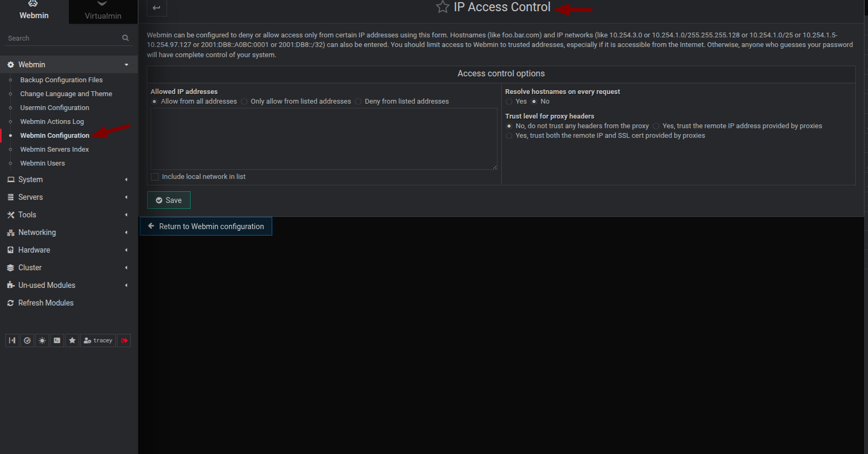Expand the Networking category arrow
The image size is (868, 454).
tap(127, 232)
